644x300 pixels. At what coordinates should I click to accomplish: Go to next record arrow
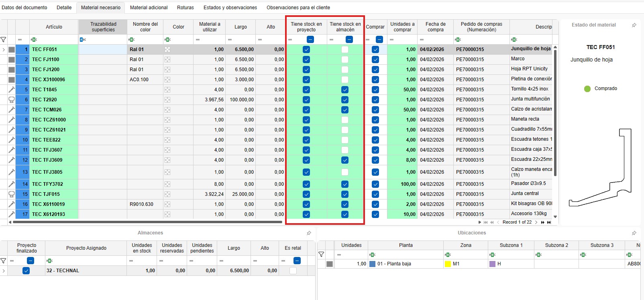pyautogui.click(x=536, y=222)
